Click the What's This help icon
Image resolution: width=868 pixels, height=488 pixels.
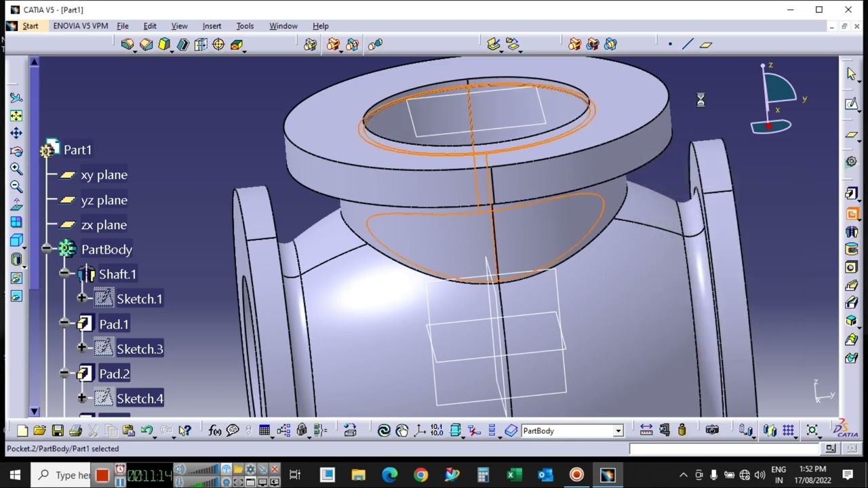point(184,430)
